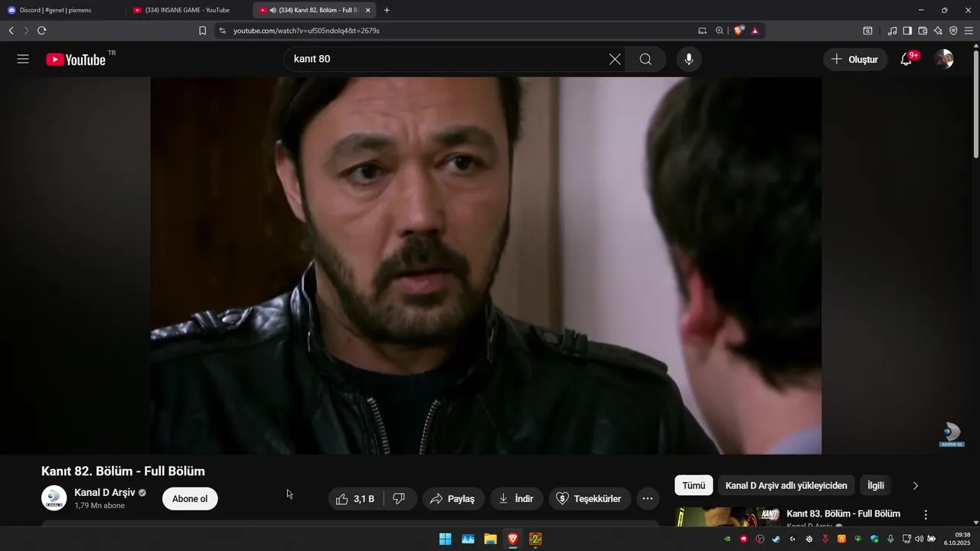The height and width of the screenshot is (551, 980).
Task: Open Brave Rewards triangle icon
Action: 755,31
